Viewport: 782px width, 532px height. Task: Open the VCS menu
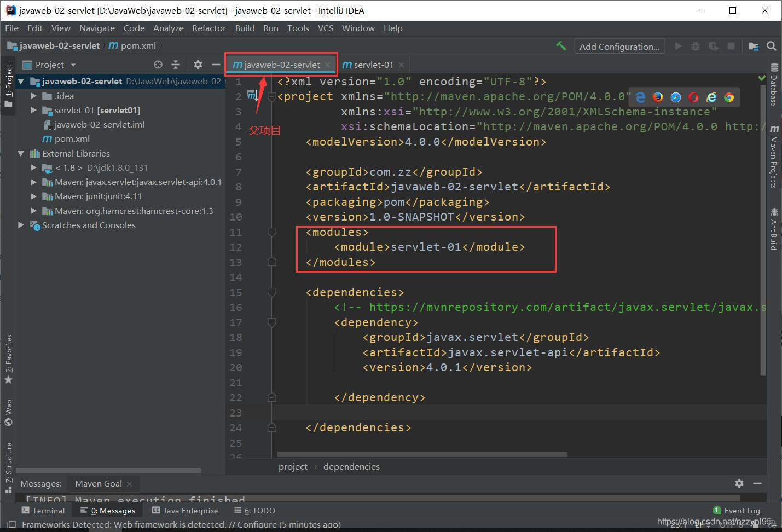tap(326, 28)
